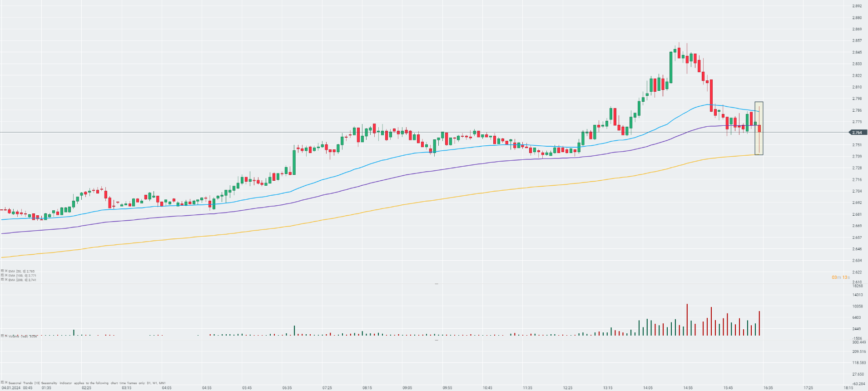Select the Volume (real) indicator label
The width and height of the screenshot is (868, 391).
click(23, 336)
